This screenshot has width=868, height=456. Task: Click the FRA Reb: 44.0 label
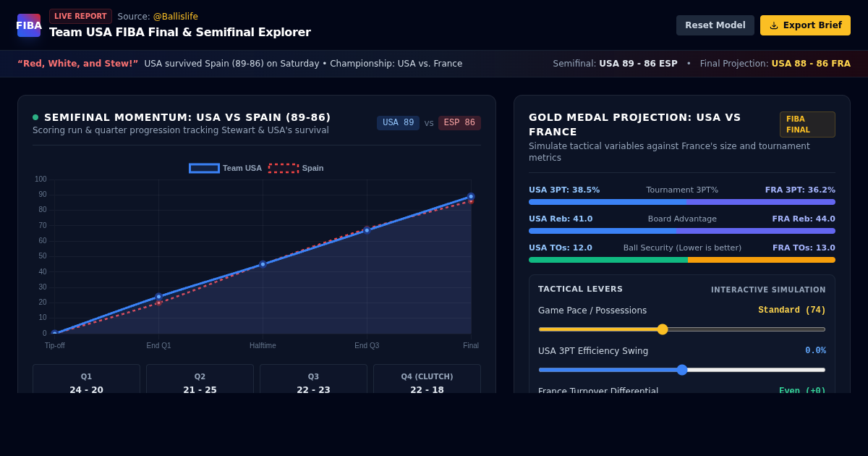pos(804,219)
